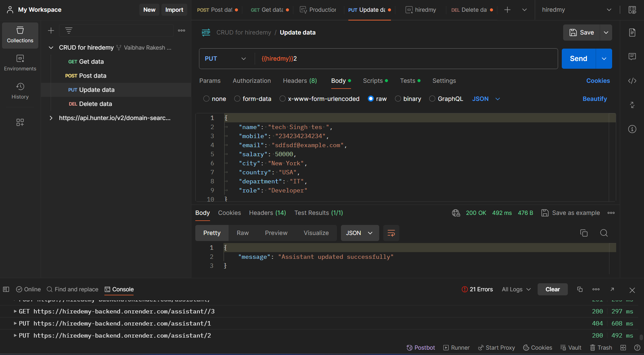The height and width of the screenshot is (355, 644).
Task: Close the console panel
Action: tap(632, 290)
